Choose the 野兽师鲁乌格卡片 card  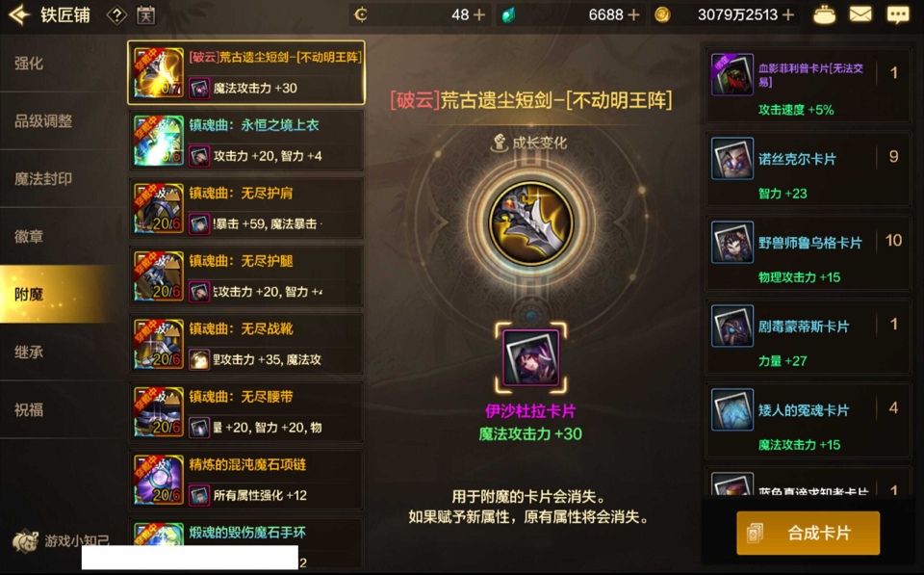(808, 253)
